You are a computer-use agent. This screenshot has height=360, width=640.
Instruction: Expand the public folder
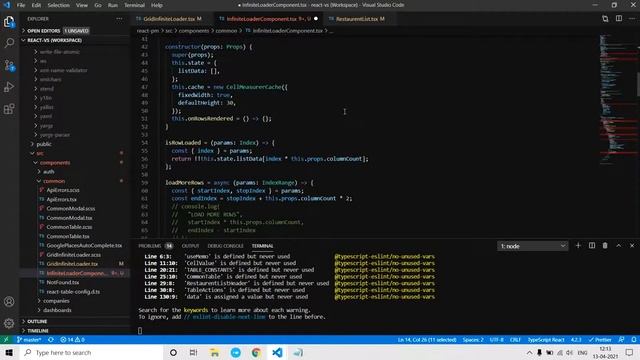[75, 144]
